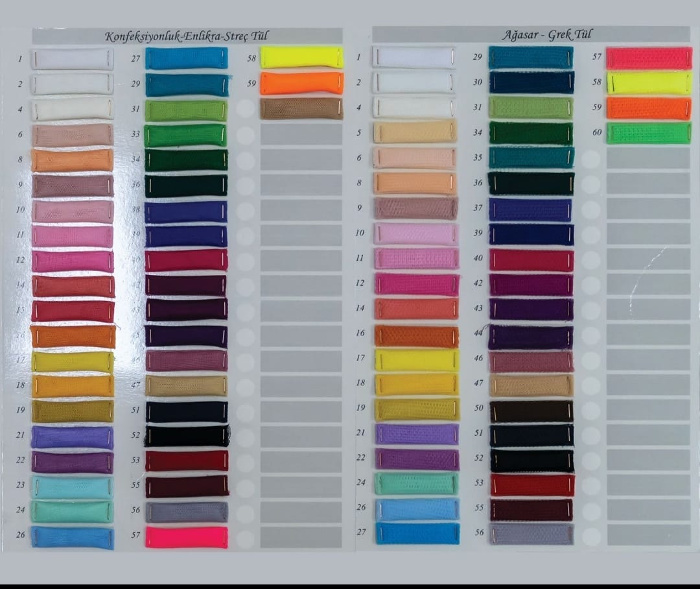The image size is (700, 589).
Task: Select mint green swatch 24 in Ağasar section
Action: 417,483
